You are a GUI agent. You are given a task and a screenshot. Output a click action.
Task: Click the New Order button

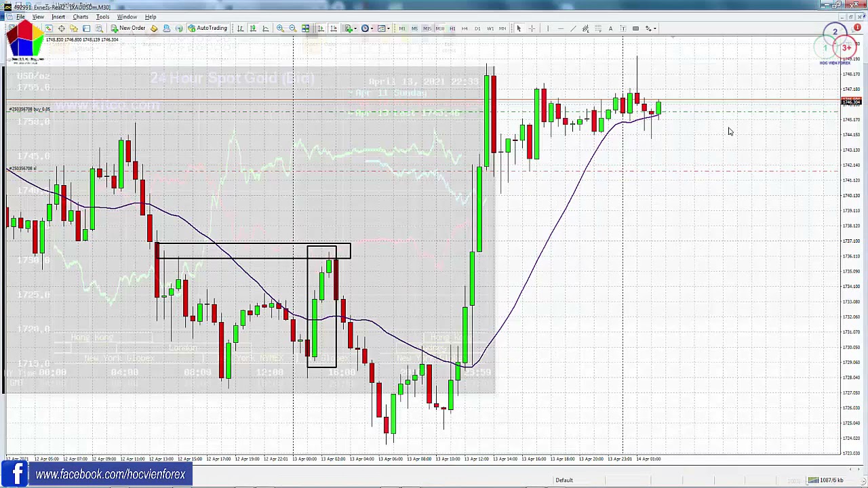coord(128,28)
